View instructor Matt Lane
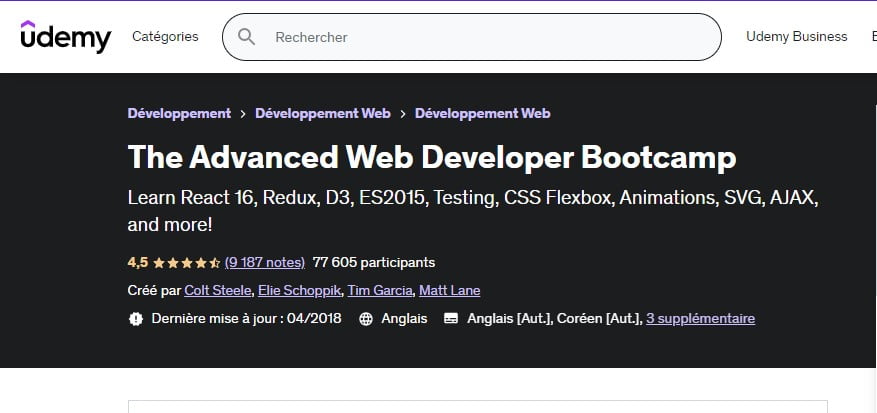Image resolution: width=877 pixels, height=413 pixels. point(450,290)
